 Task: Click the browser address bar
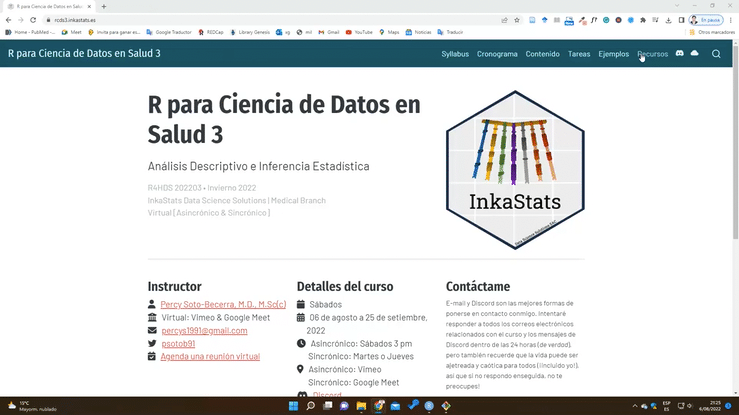(250, 20)
